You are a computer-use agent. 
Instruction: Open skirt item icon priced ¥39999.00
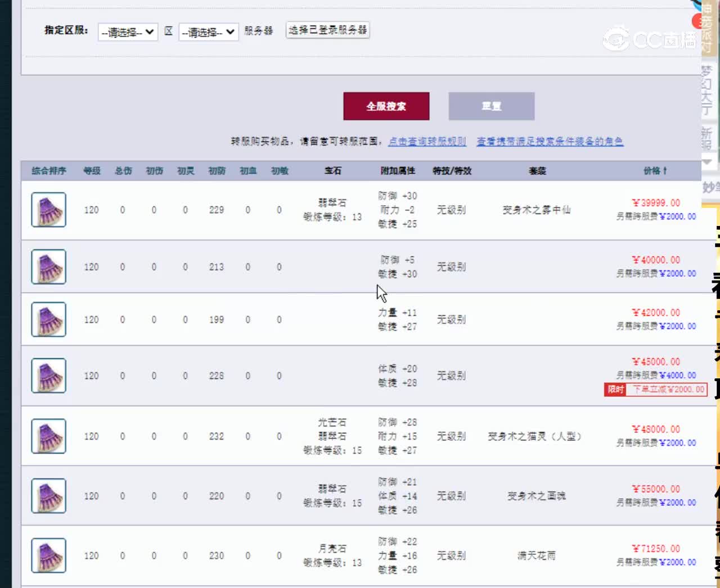pos(48,210)
